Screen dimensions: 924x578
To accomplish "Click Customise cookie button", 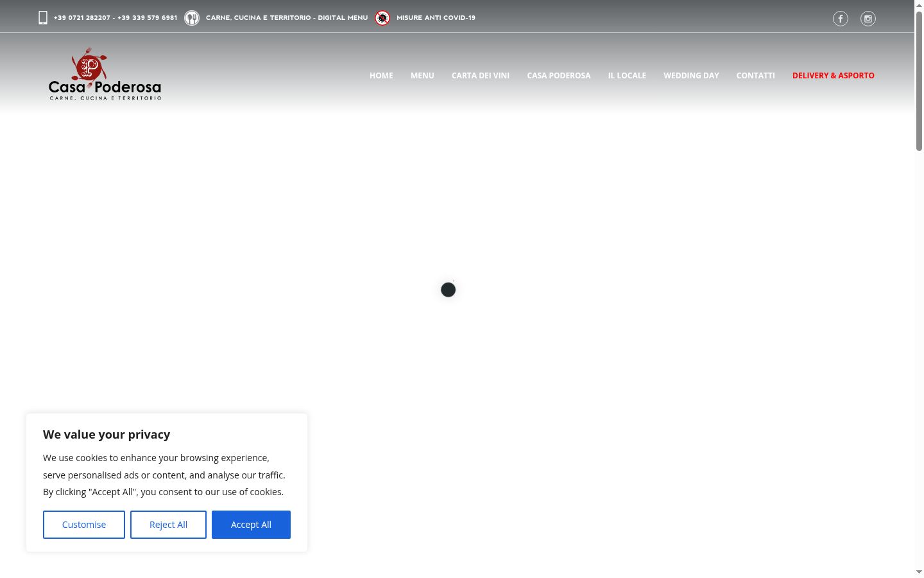I will [84, 525].
